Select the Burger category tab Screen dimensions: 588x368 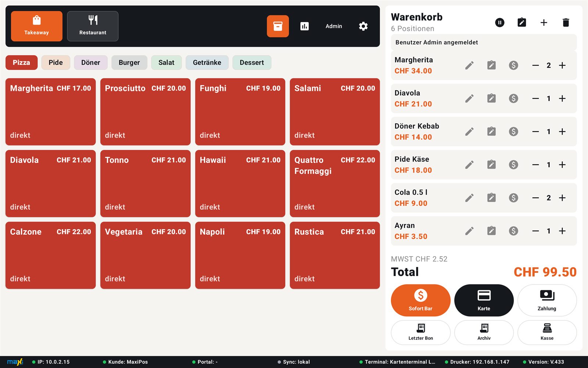129,63
